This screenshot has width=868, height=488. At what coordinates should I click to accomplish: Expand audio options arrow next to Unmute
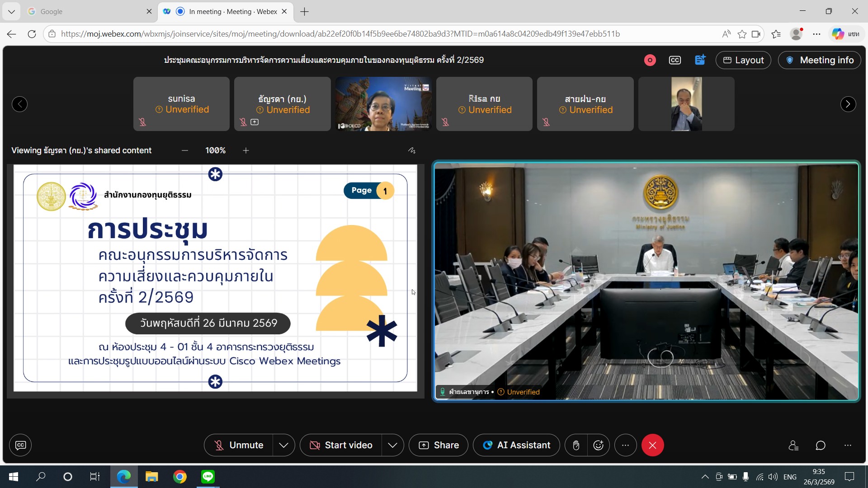(283, 445)
